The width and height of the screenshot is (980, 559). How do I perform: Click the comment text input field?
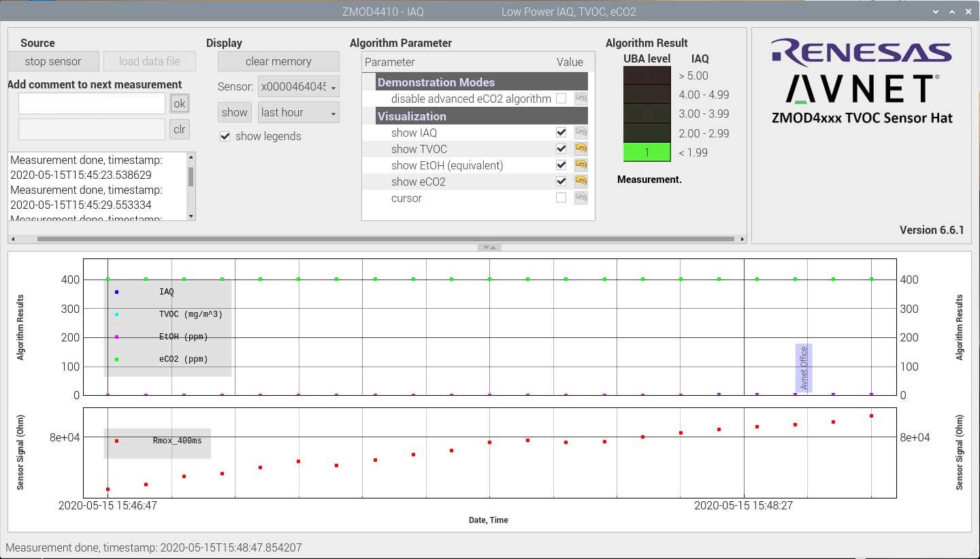(x=92, y=104)
